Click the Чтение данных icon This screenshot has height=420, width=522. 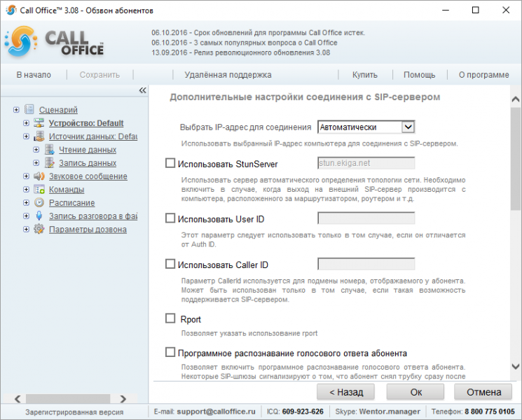point(49,149)
